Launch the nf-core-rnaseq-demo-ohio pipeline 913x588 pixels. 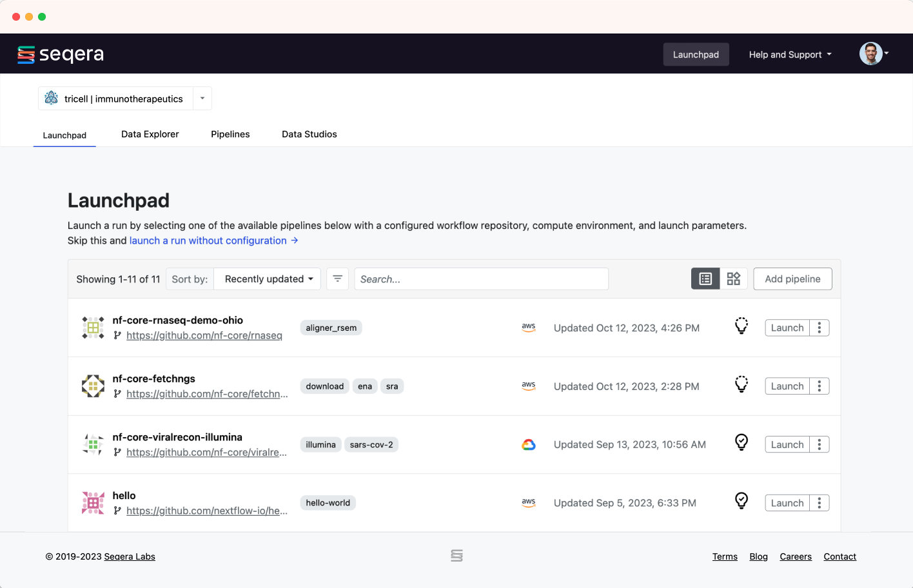coord(787,328)
